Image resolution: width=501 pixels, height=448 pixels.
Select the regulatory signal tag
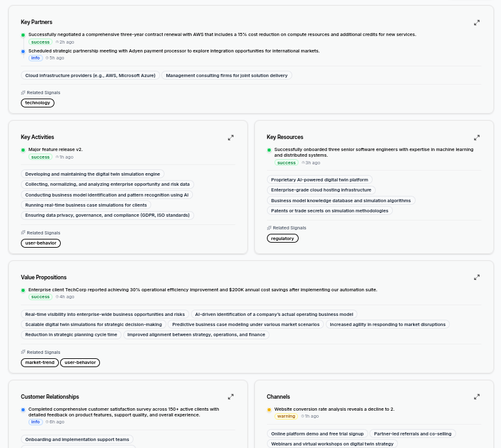pyautogui.click(x=282, y=239)
